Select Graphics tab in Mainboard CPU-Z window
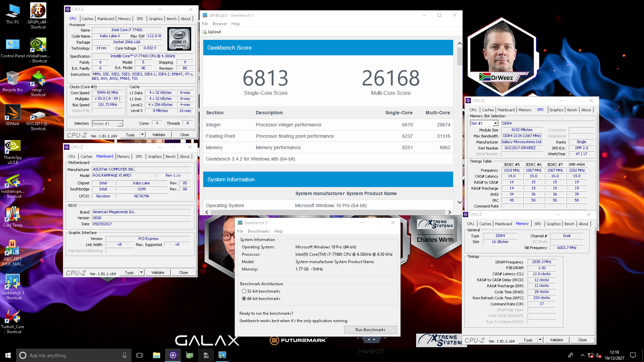The height and width of the screenshot is (362, 644). 155,157
